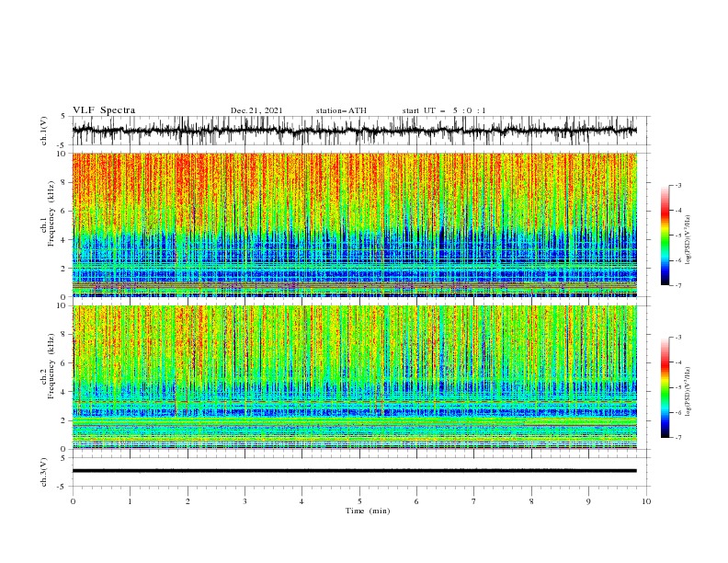Click the "-7" label on the ch.2 colorbar

click(x=678, y=437)
